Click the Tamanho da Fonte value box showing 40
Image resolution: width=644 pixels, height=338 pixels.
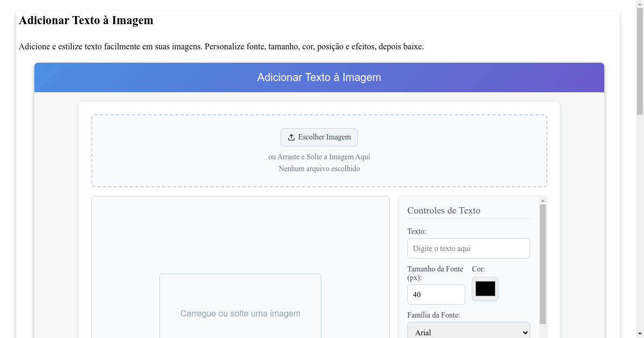click(x=436, y=294)
